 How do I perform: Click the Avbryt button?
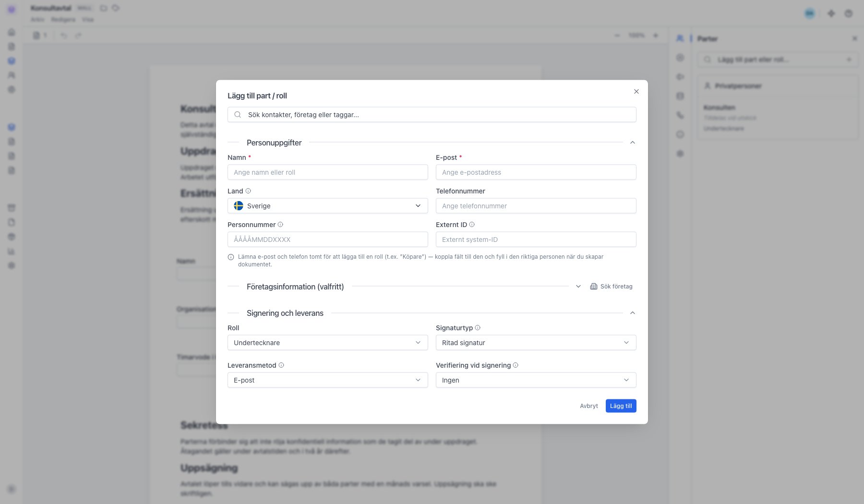pyautogui.click(x=589, y=406)
